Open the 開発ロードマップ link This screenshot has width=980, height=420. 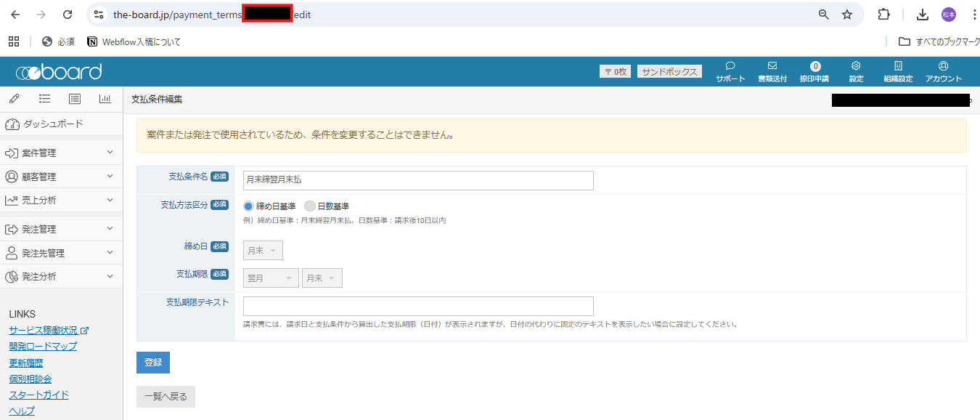(x=43, y=346)
